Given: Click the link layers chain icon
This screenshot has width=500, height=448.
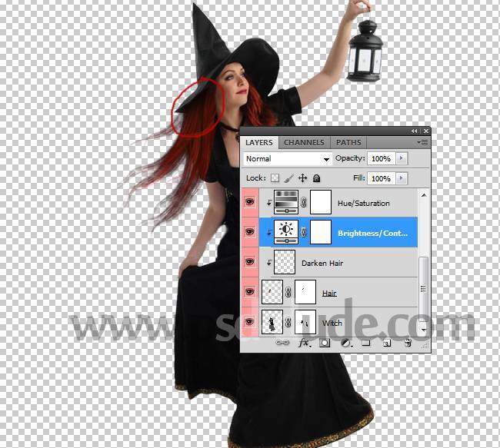Looking at the screenshot, I should pyautogui.click(x=282, y=343).
